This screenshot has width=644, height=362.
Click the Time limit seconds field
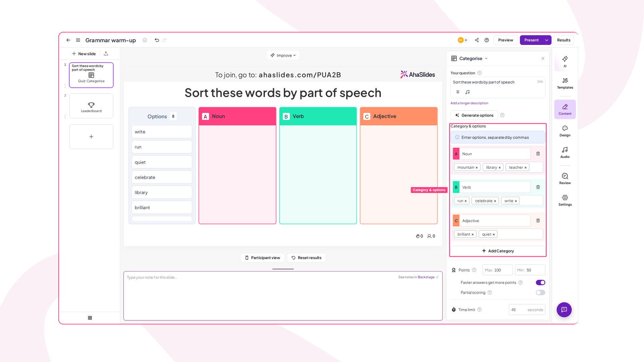527,310
